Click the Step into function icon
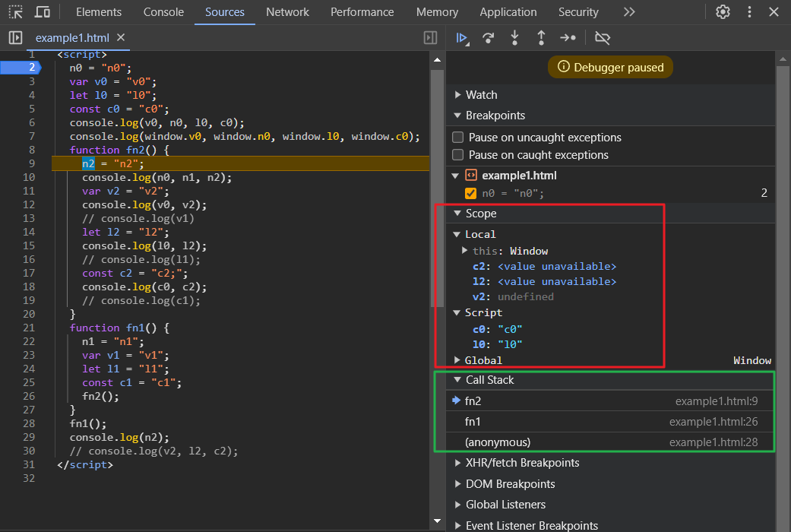The image size is (791, 532). (515, 37)
